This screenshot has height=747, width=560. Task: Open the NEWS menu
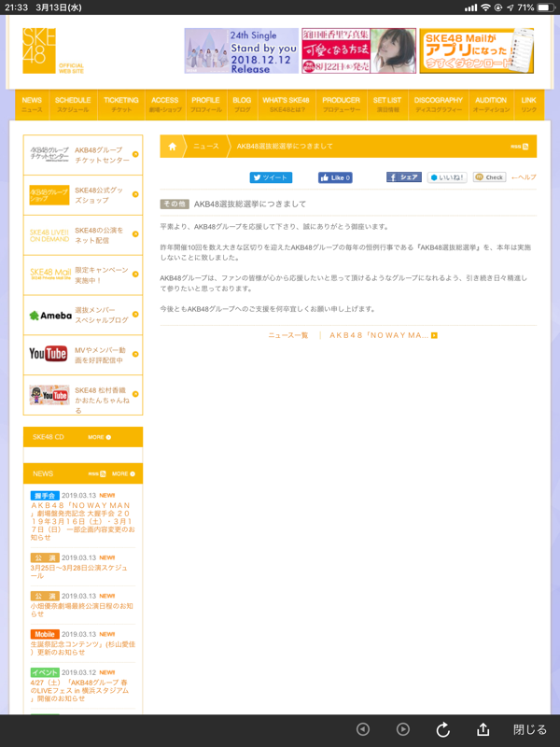pos(32,105)
